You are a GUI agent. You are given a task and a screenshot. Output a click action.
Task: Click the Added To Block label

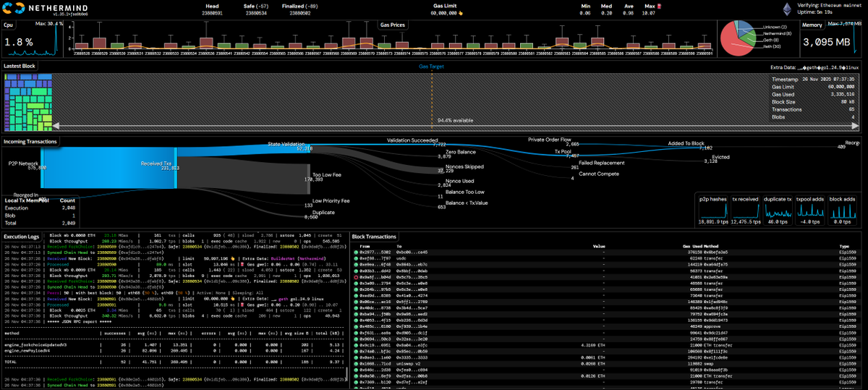point(686,143)
